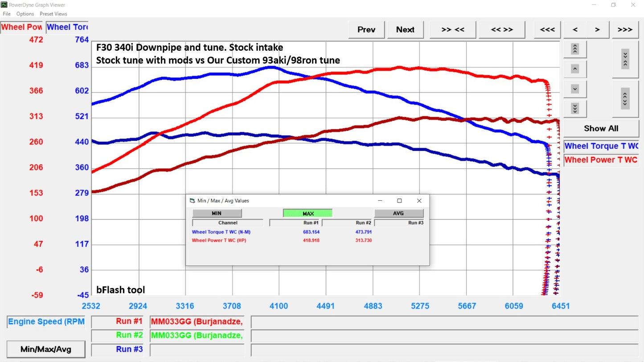Jump to far right with >>> button
644x362 pixels.
click(x=625, y=30)
